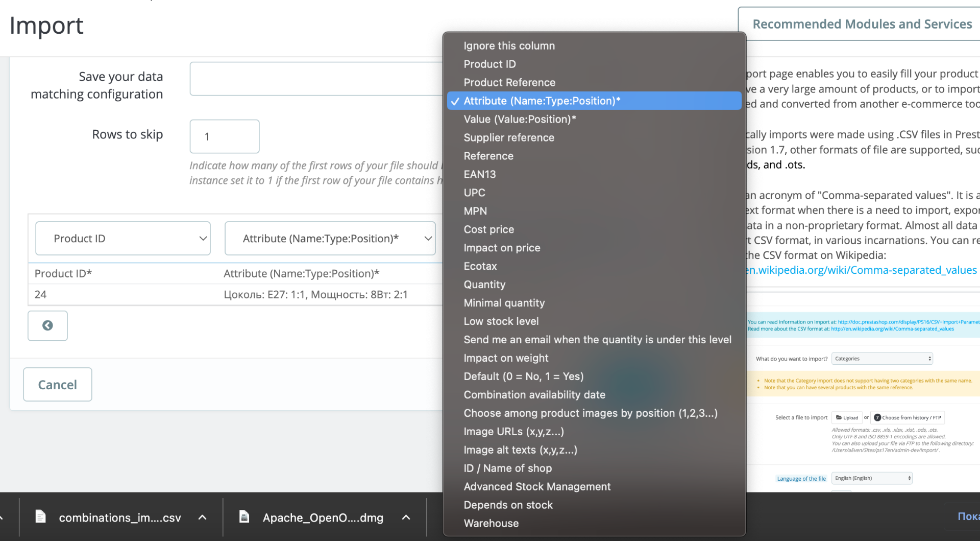Select 'Ignore this column' option
Image resolution: width=980 pixels, height=541 pixels.
pos(594,46)
